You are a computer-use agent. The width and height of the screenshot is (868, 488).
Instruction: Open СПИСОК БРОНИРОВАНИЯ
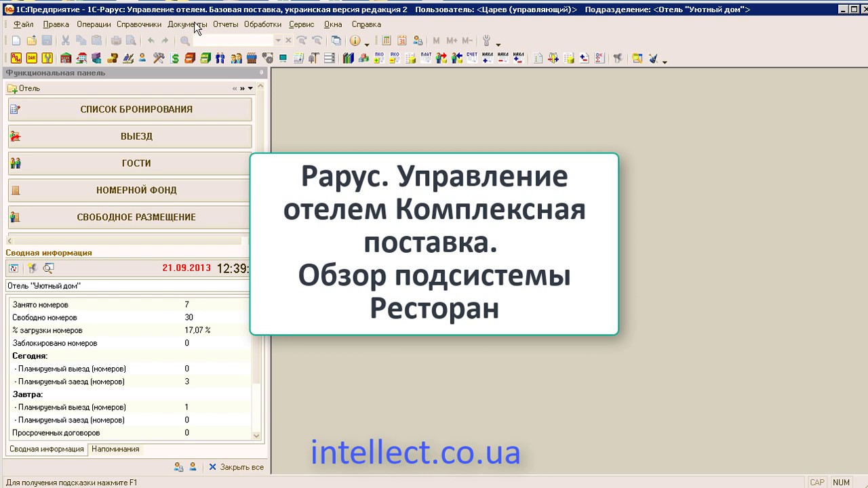coord(130,109)
